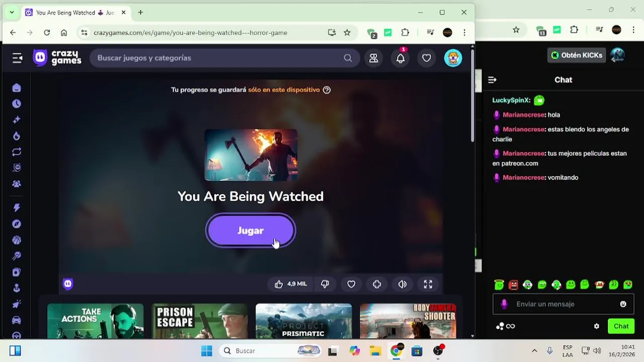Enter fullscreen mode for the game
This screenshot has height=362, width=644.
coord(428,284)
